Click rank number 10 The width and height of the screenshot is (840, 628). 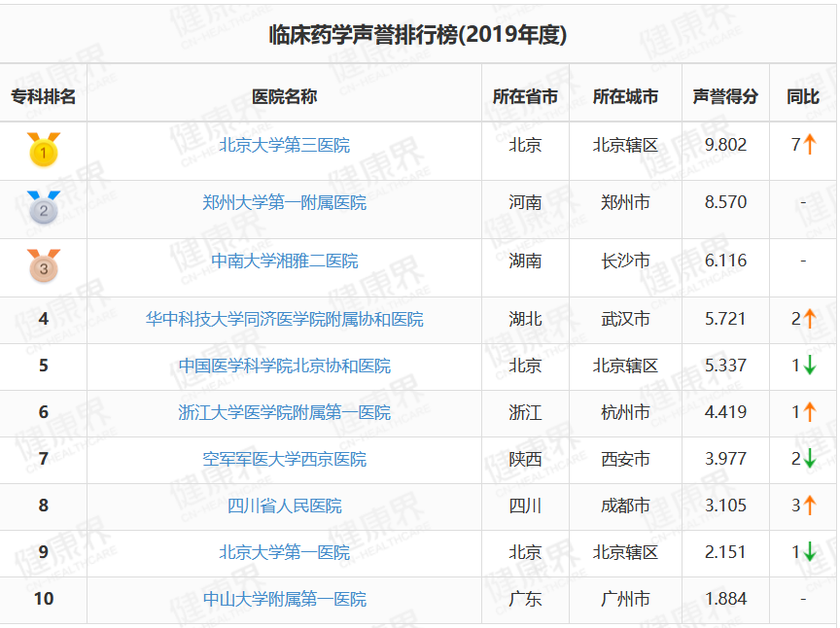(x=44, y=599)
